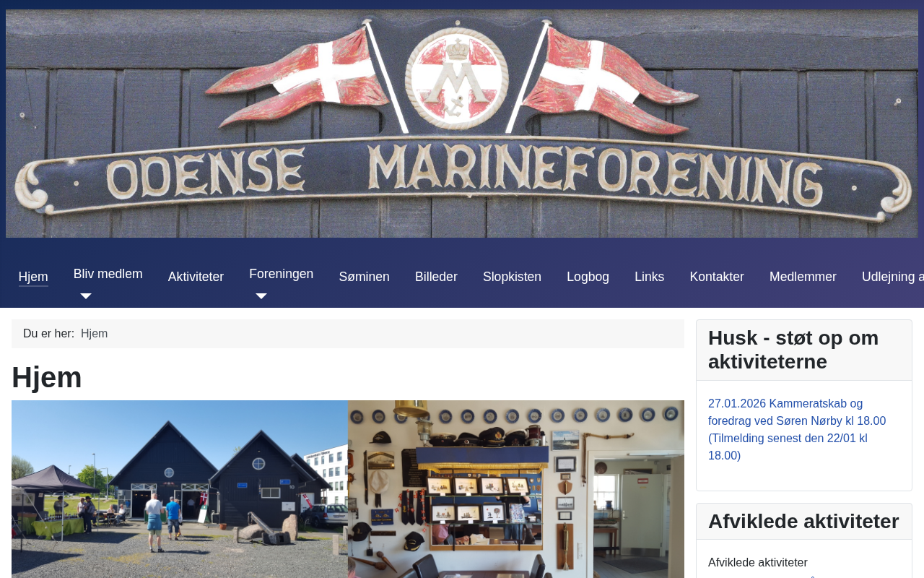Go to the Aktiviteter page
Screen dimensions: 924x578
[196, 277]
